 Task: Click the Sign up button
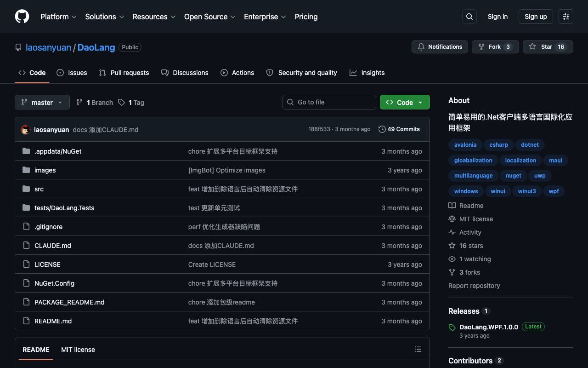(x=536, y=17)
